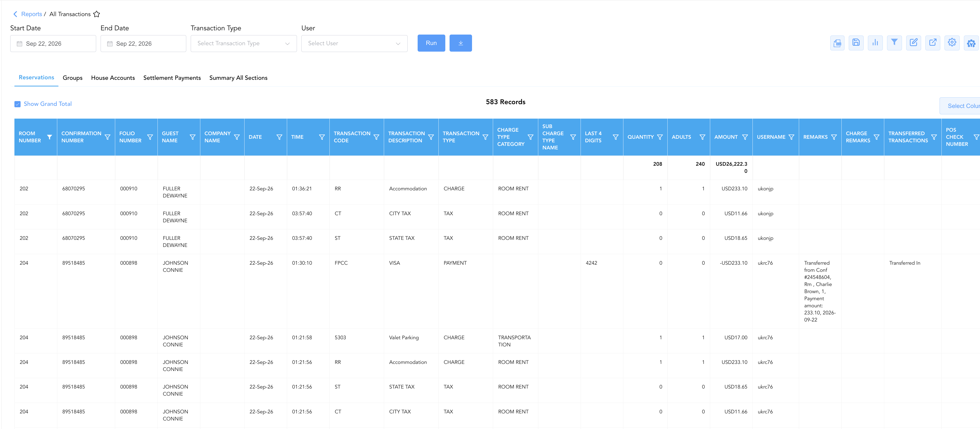Filter the Quantity column
The image size is (980, 429).
[660, 137]
